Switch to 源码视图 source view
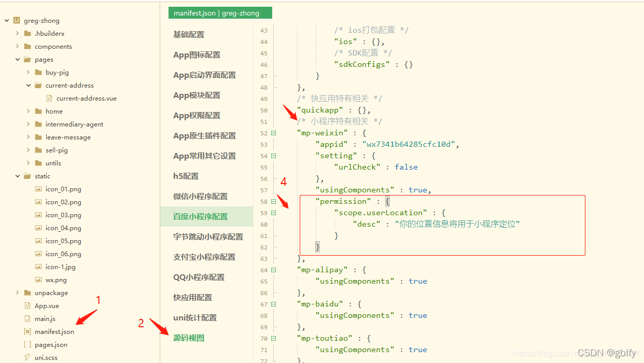 pyautogui.click(x=189, y=338)
